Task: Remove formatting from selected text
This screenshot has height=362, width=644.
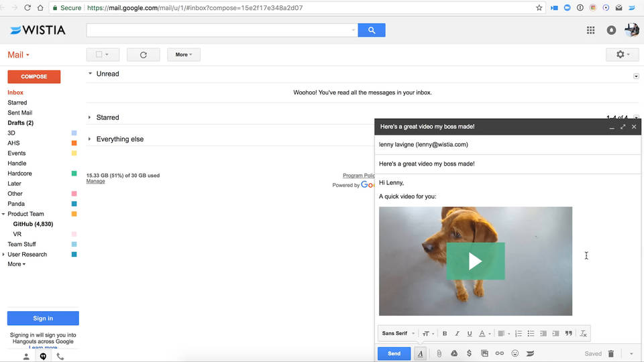Action: point(583,334)
